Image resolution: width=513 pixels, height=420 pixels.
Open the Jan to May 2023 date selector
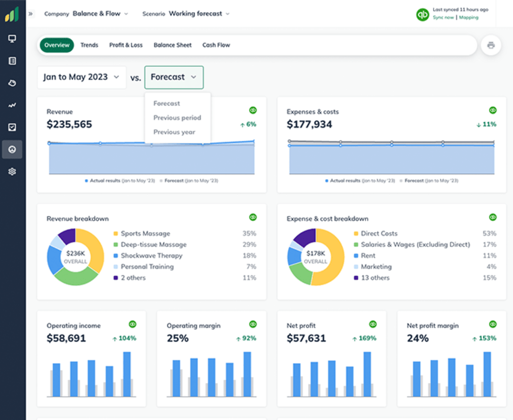click(x=81, y=77)
